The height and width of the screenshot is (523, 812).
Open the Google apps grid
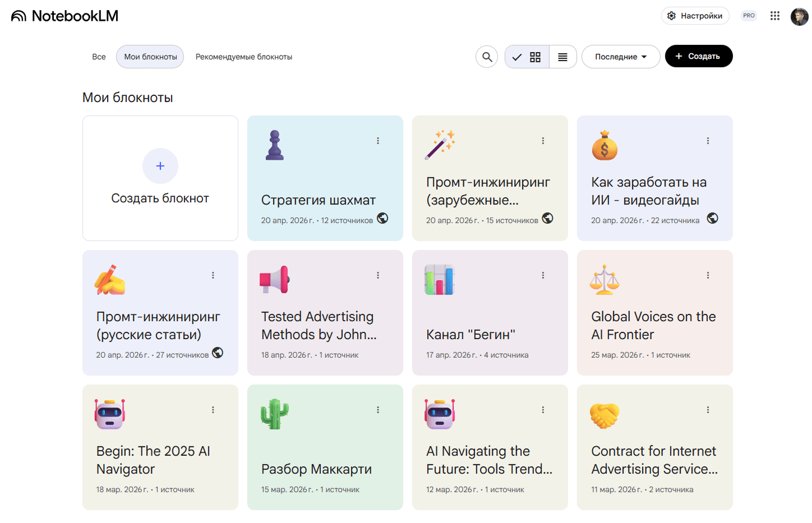pos(774,16)
